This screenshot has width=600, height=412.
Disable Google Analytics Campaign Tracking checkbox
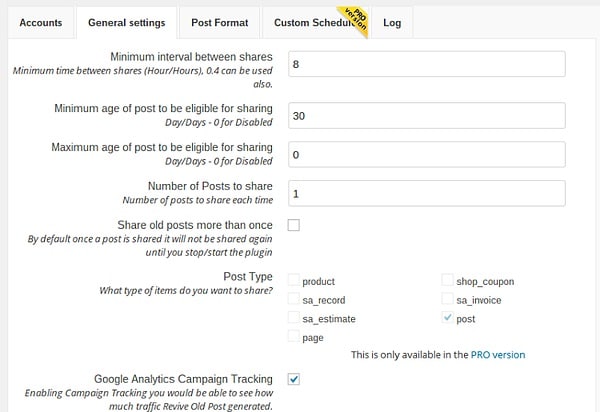pos(293,379)
